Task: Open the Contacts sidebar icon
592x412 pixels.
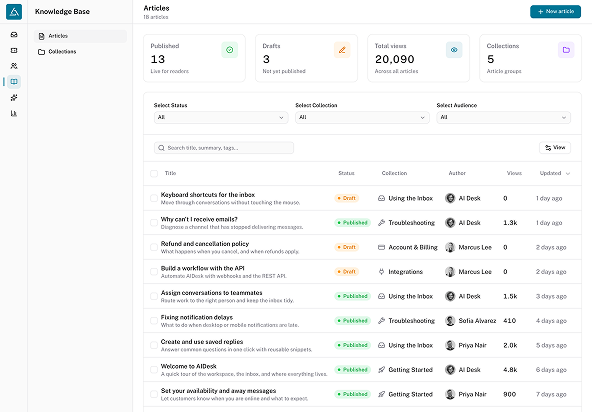Action: coord(14,66)
